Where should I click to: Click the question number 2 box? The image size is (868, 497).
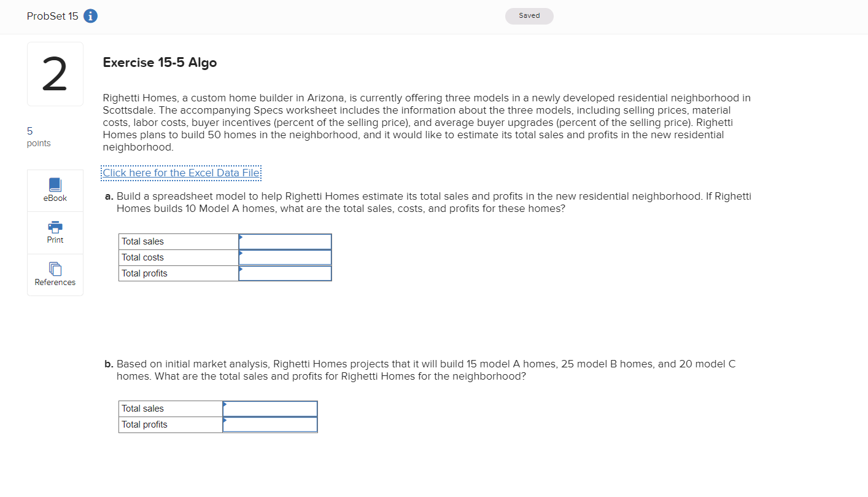[x=55, y=74]
